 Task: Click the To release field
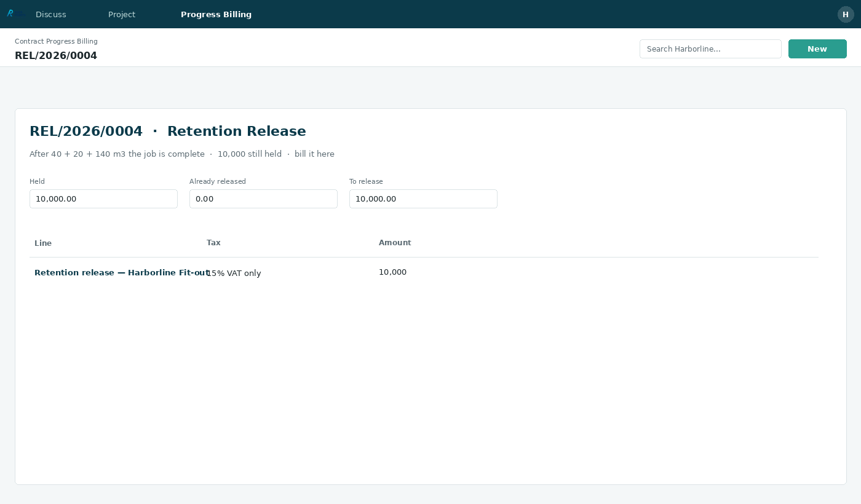423,199
